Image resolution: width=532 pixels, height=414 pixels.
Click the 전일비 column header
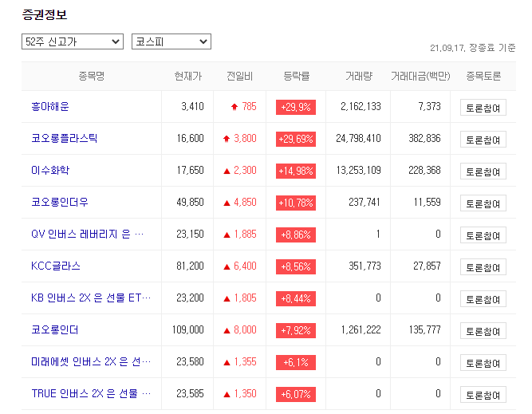tap(240, 76)
